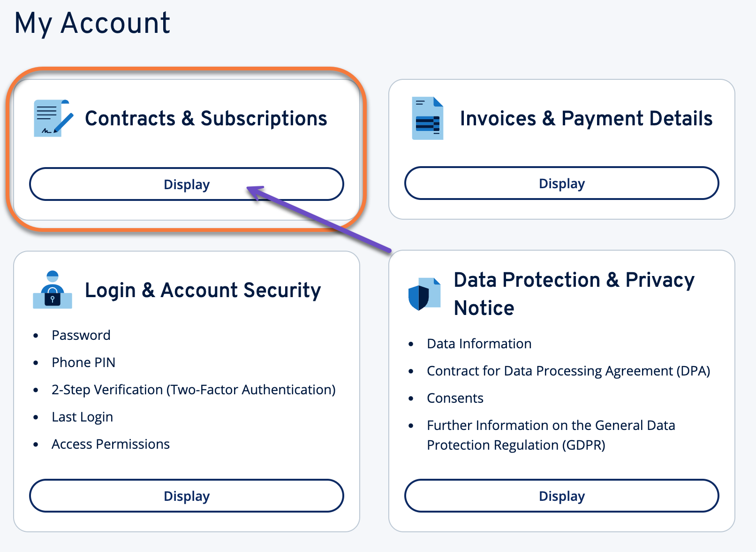
Task: Open the Data Processing Agreement (DPA) entry
Action: click(x=568, y=371)
